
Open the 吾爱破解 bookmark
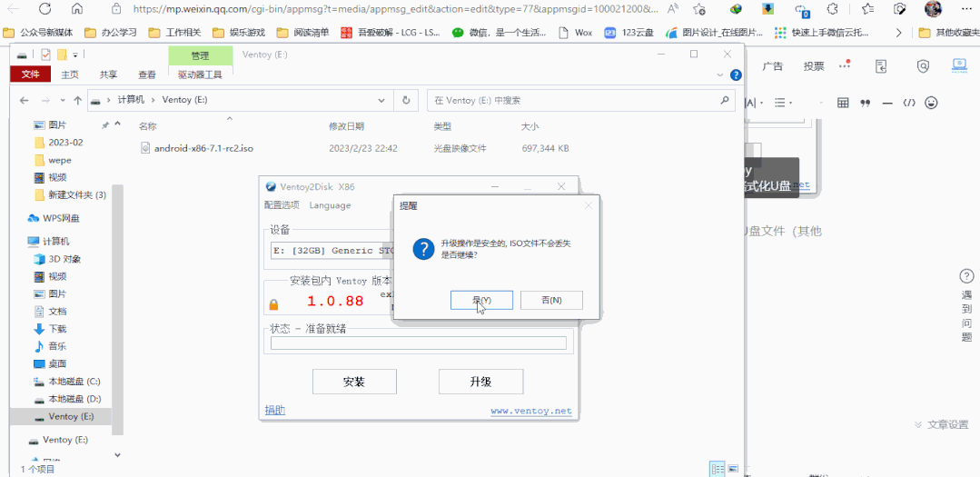(391, 33)
